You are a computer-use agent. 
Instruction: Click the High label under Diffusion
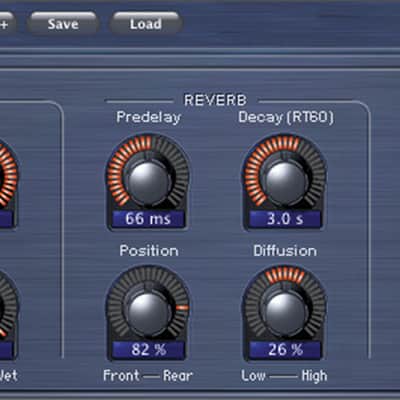[314, 376]
